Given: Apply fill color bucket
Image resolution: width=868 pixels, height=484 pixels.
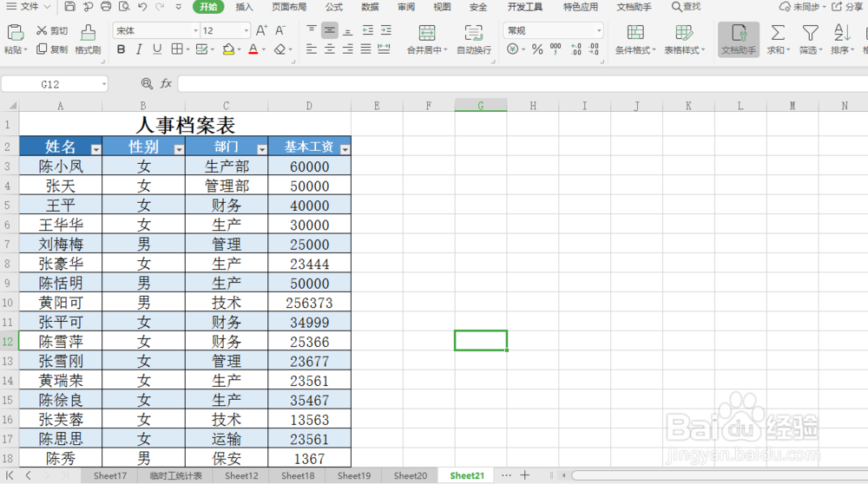Looking at the screenshot, I should click(228, 49).
